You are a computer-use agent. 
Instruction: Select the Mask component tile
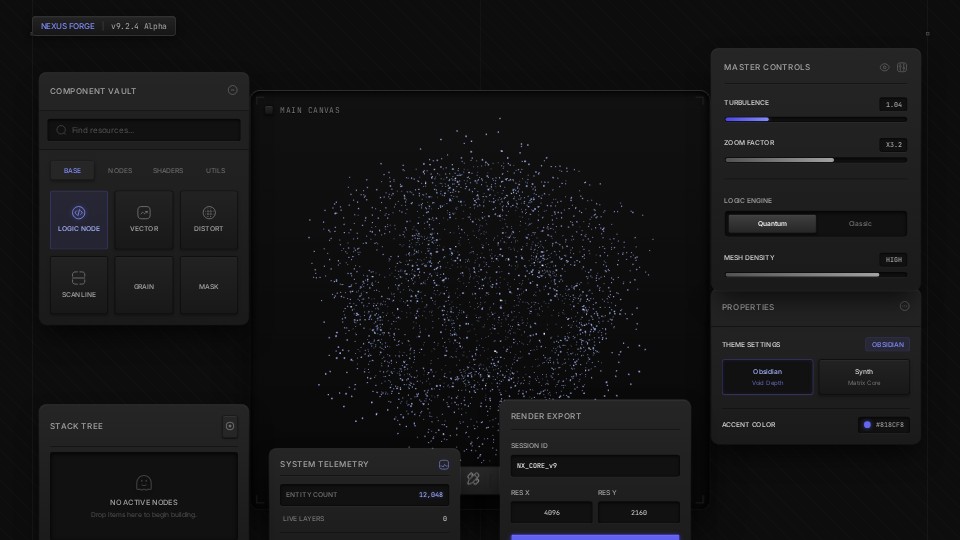click(209, 285)
